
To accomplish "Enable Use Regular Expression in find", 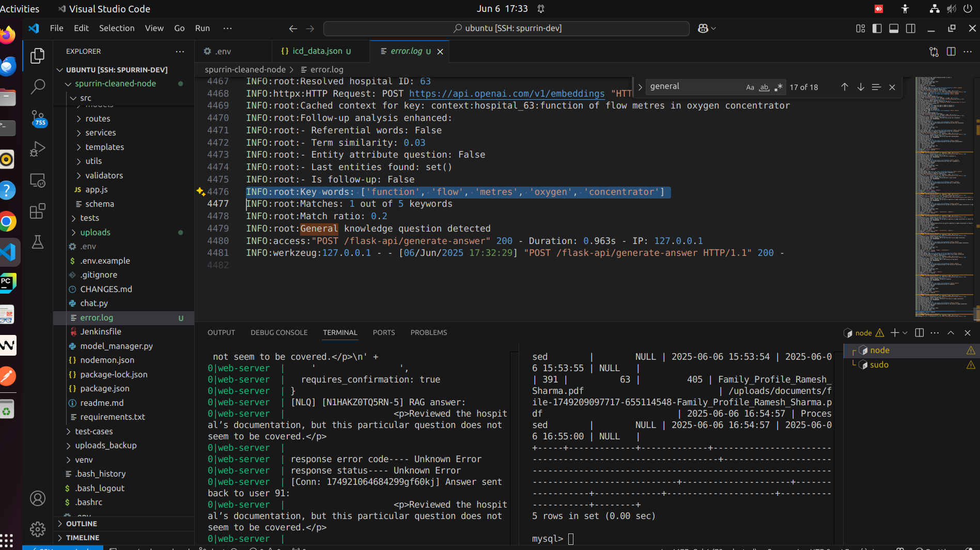I will (779, 87).
